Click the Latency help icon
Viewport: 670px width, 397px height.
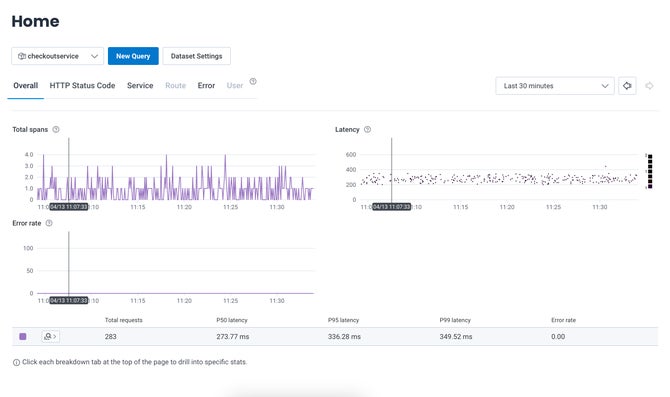click(367, 129)
